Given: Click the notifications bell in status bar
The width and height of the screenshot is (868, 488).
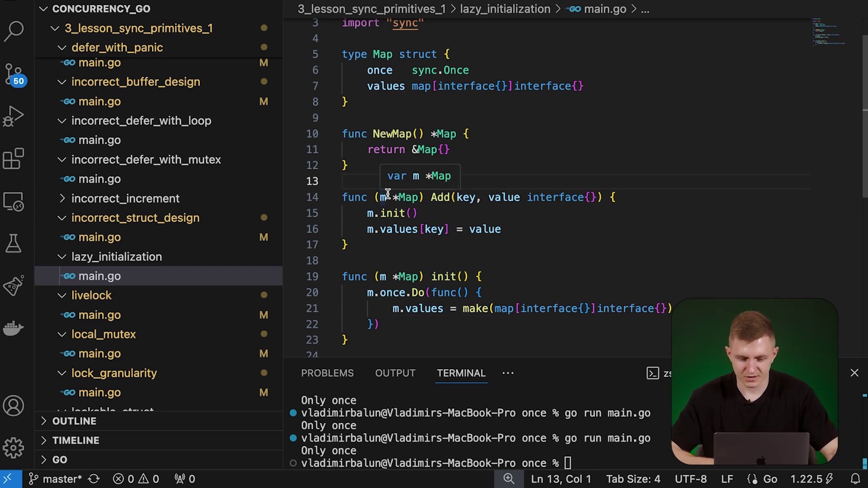Looking at the screenshot, I should coord(855,479).
